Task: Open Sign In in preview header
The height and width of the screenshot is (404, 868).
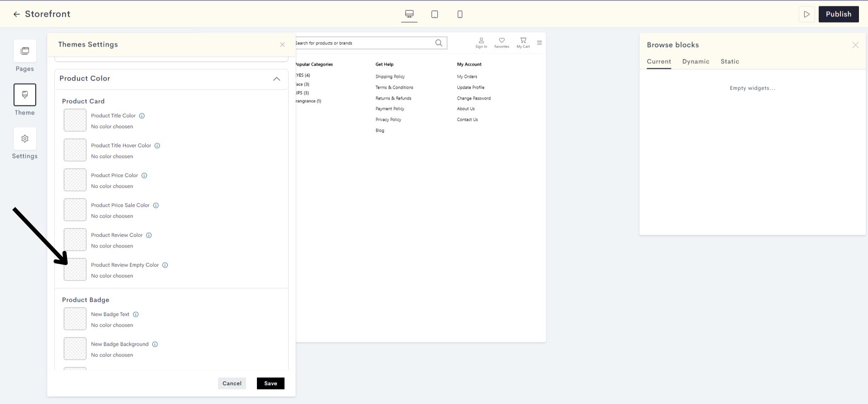Action: pos(481,43)
